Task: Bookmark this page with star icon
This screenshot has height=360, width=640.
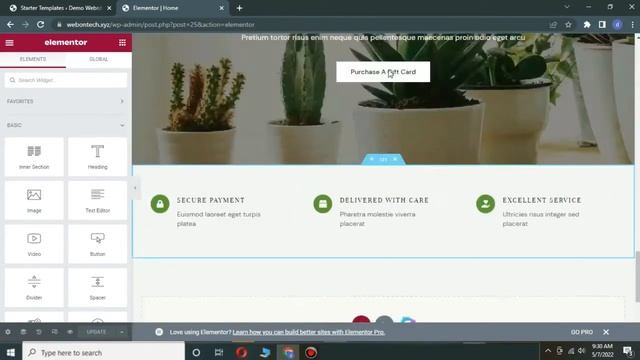Action: 568,24
